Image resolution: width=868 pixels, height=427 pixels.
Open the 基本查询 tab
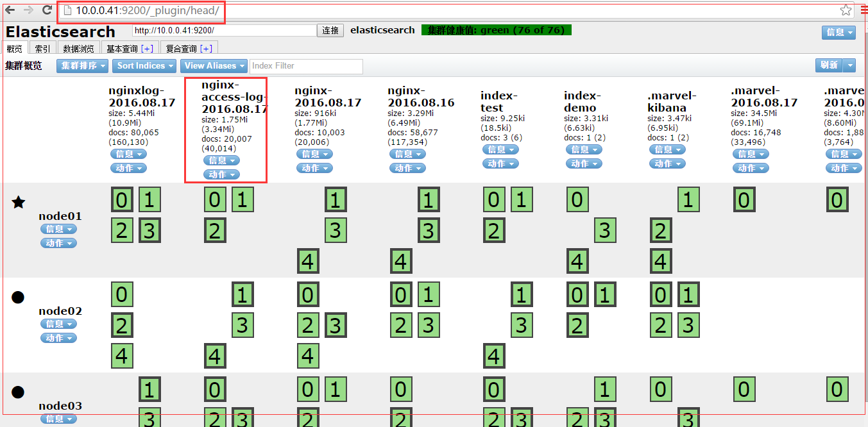point(122,49)
